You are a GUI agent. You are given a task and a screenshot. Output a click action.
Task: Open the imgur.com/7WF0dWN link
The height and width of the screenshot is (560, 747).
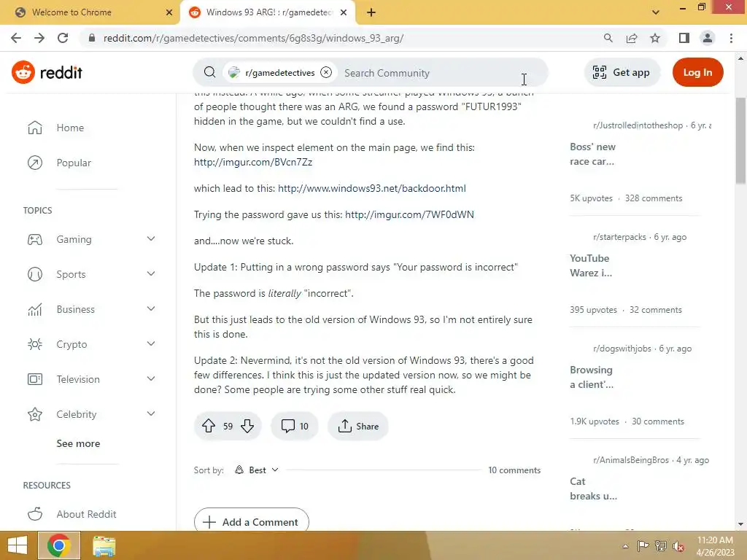pyautogui.click(x=409, y=214)
